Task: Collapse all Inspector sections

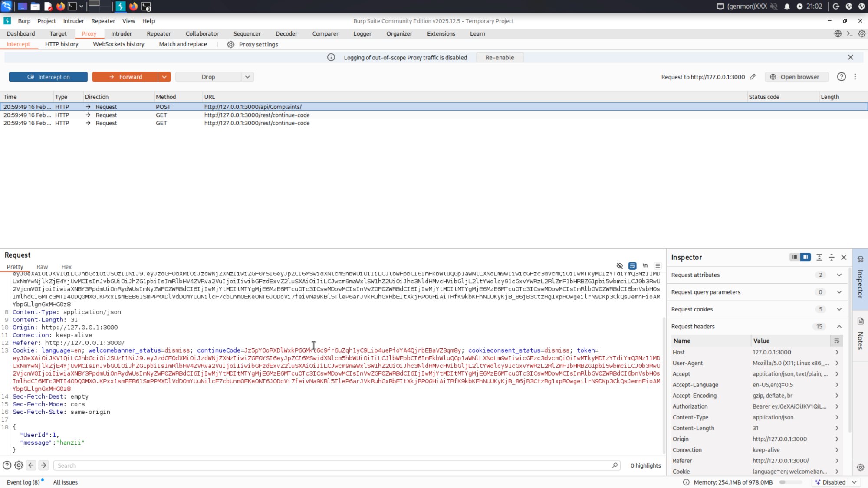Action: click(832, 257)
